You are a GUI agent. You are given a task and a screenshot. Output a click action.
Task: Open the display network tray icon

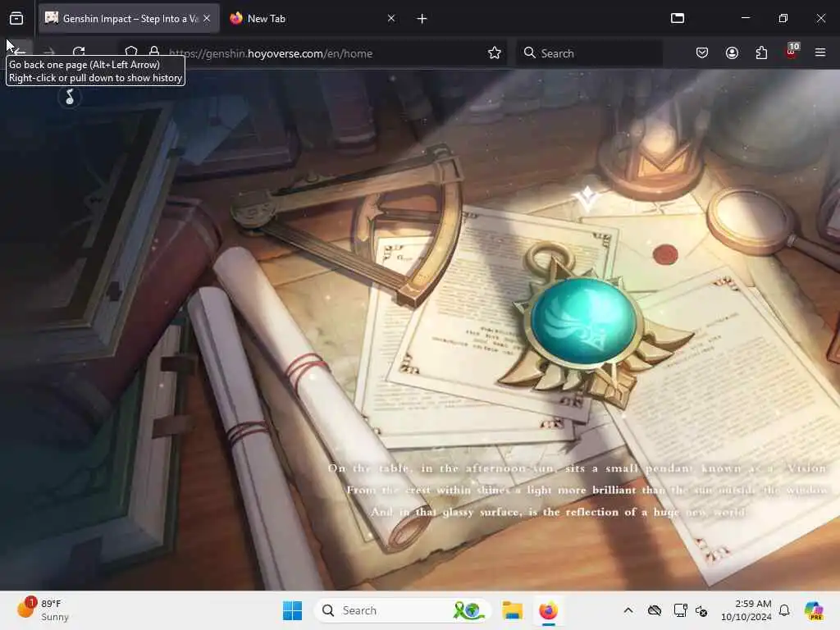680,610
